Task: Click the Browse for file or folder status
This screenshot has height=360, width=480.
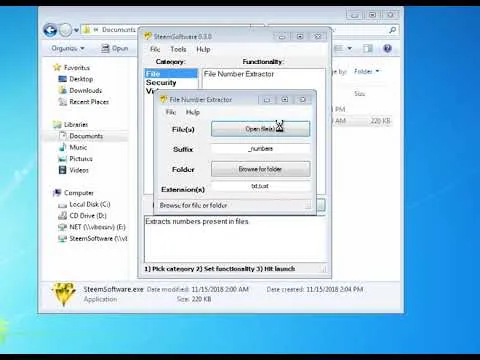Action: pyautogui.click(x=193, y=205)
